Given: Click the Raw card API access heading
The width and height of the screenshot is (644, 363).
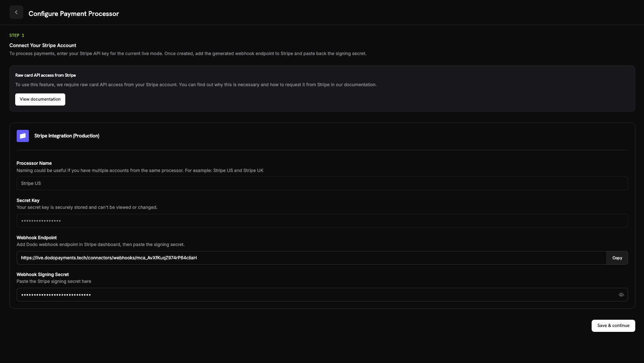Looking at the screenshot, I should coord(46,75).
